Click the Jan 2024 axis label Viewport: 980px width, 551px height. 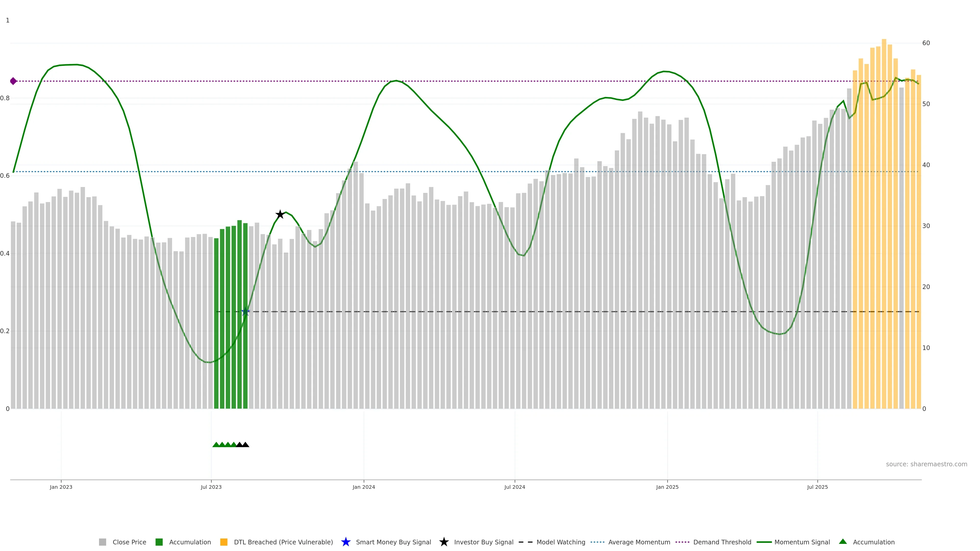[x=363, y=487]
